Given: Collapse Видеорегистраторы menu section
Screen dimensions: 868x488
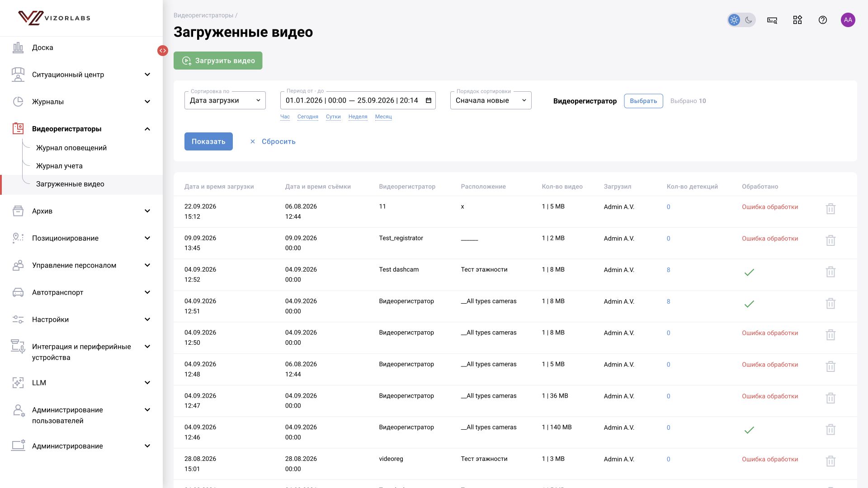Looking at the screenshot, I should click(147, 129).
